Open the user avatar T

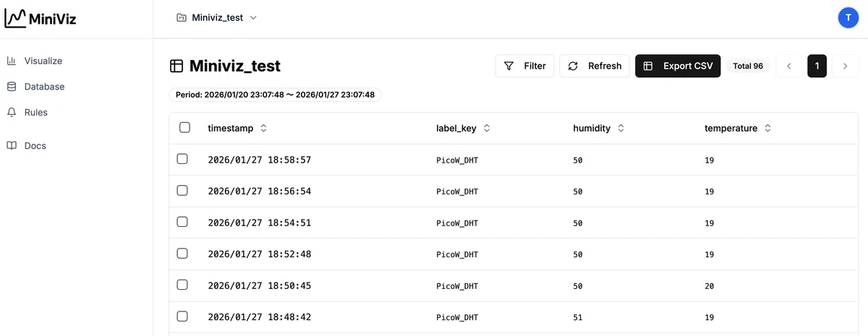[848, 18]
